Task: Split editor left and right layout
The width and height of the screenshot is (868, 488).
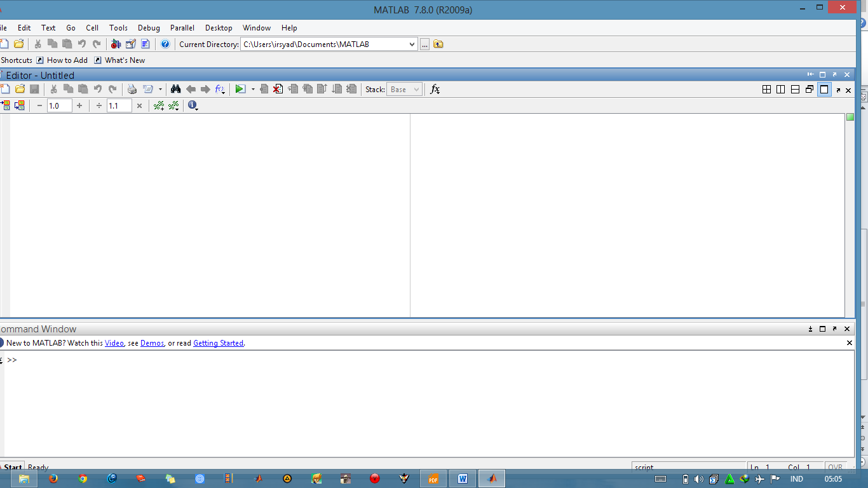Action: click(x=781, y=90)
